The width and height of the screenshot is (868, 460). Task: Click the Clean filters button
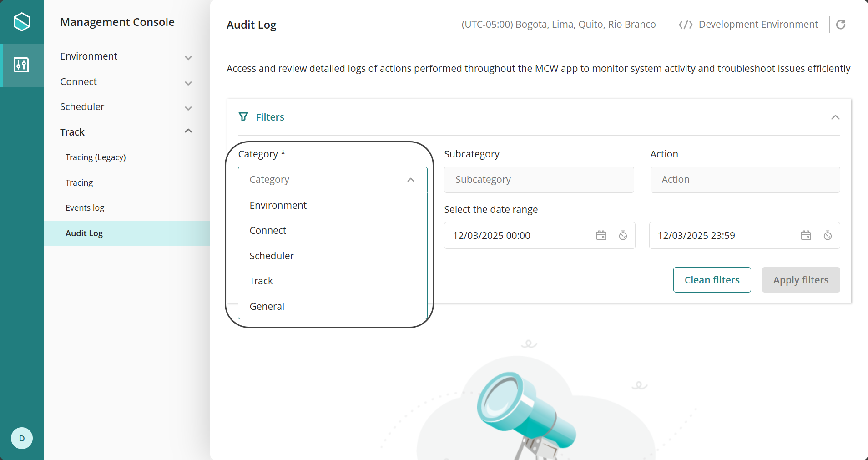coord(712,280)
